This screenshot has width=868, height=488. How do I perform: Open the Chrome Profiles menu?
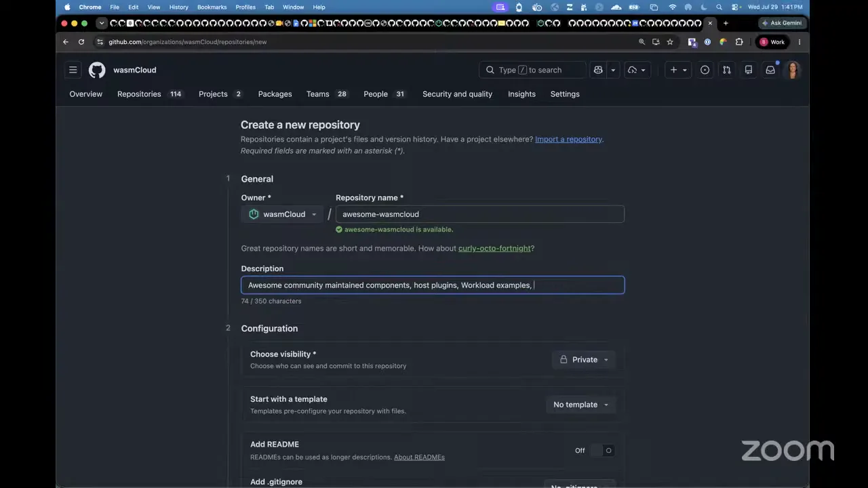(x=245, y=7)
